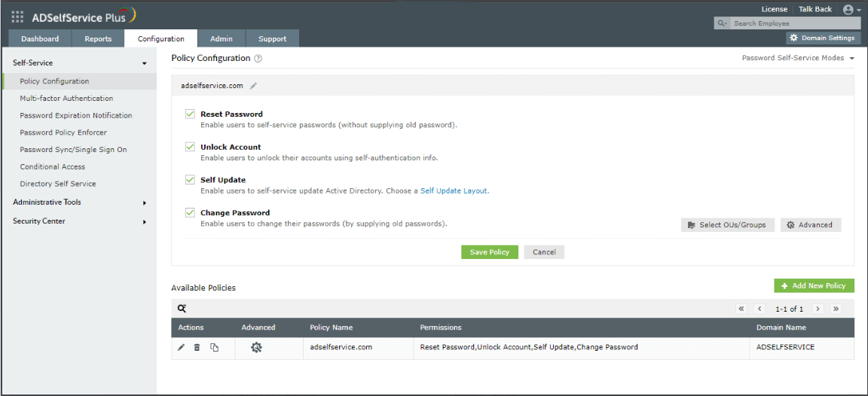The image size is (868, 396).
Task: Click the policy search magnifier icon
Action: pyautogui.click(x=182, y=309)
